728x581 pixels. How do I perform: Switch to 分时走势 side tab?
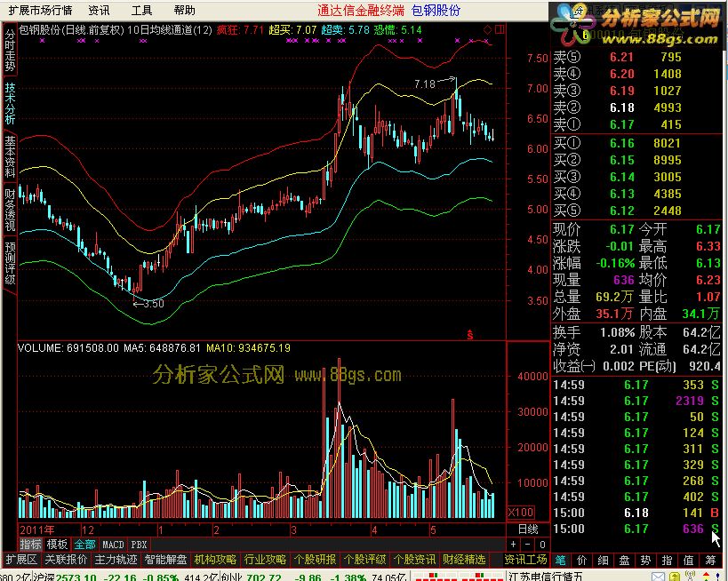pos(10,50)
